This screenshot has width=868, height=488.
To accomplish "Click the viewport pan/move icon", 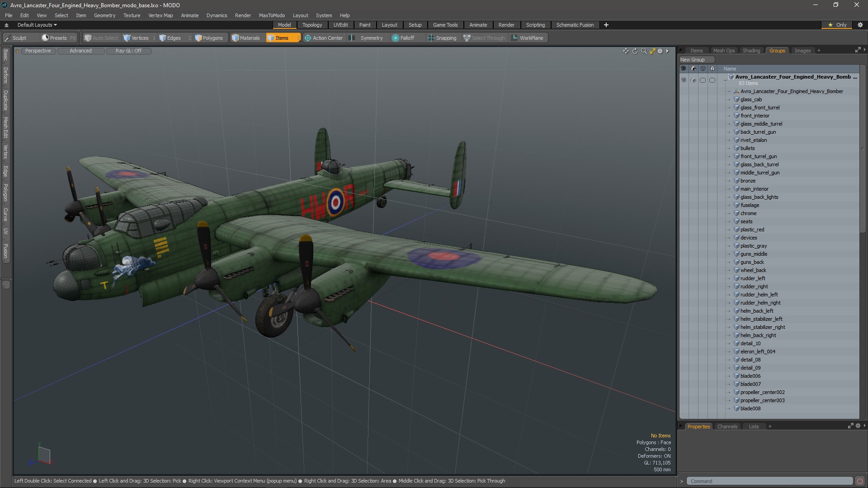I will (x=626, y=51).
